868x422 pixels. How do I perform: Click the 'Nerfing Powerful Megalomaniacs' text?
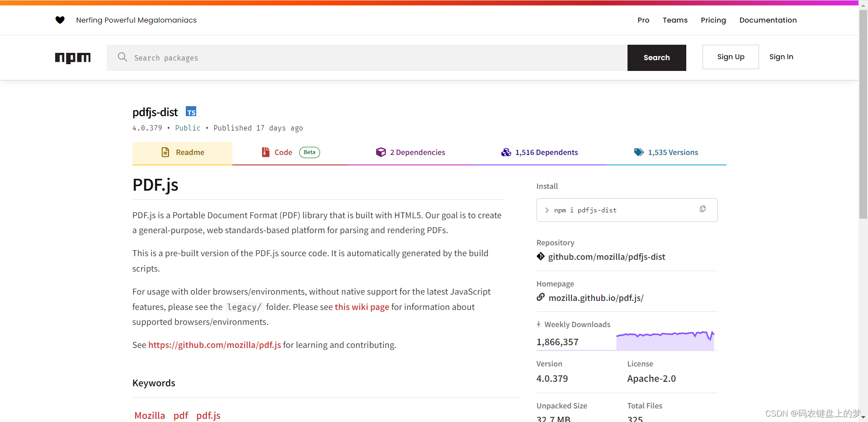coord(137,20)
